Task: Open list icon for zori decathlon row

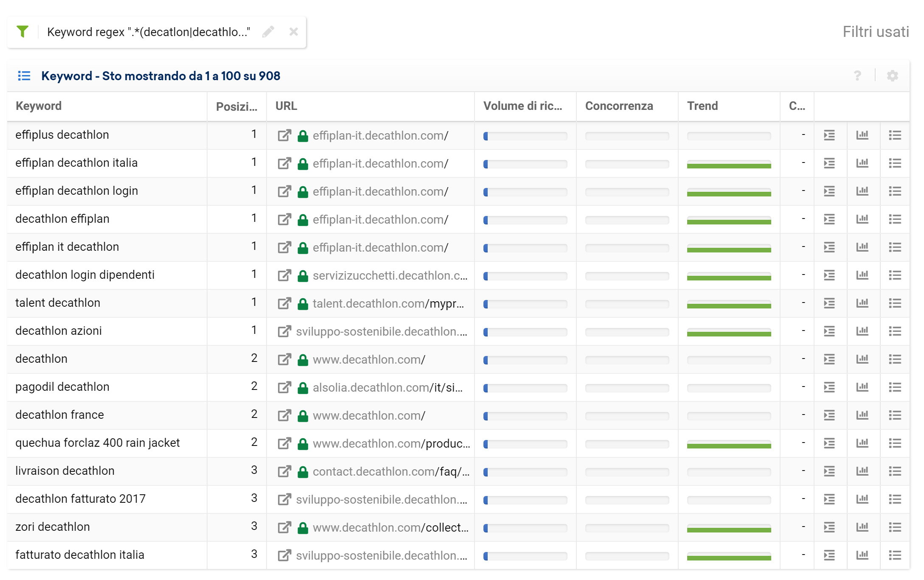Action: [x=895, y=527]
